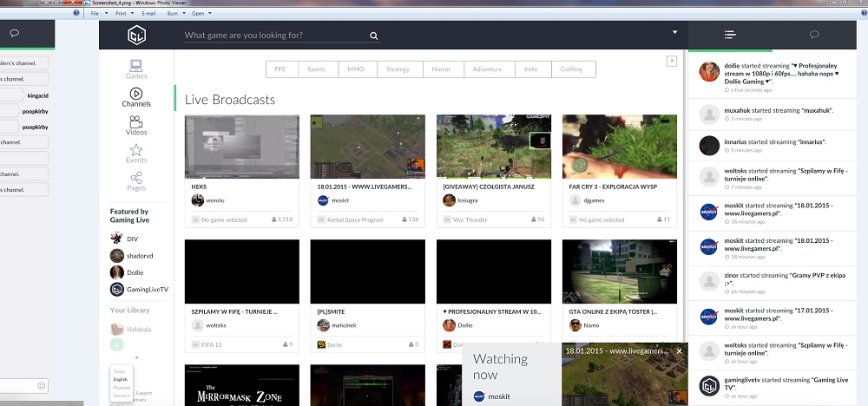The image size is (868, 406).
Task: Open the Print menu dropdown
Action: coord(124,13)
